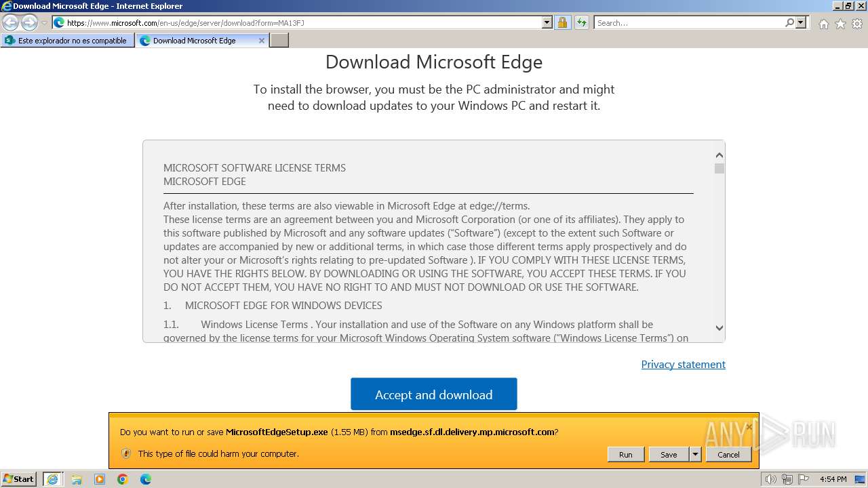Expand the address bar autocomplete dropdown
The height and width of the screenshot is (488, 868).
point(547,22)
